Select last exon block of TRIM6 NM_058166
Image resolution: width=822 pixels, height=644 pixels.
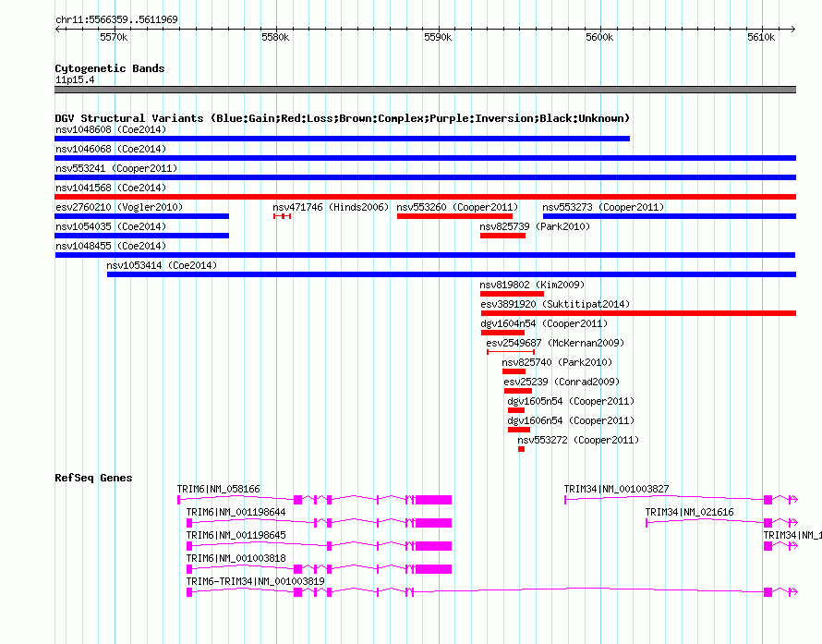point(433,500)
